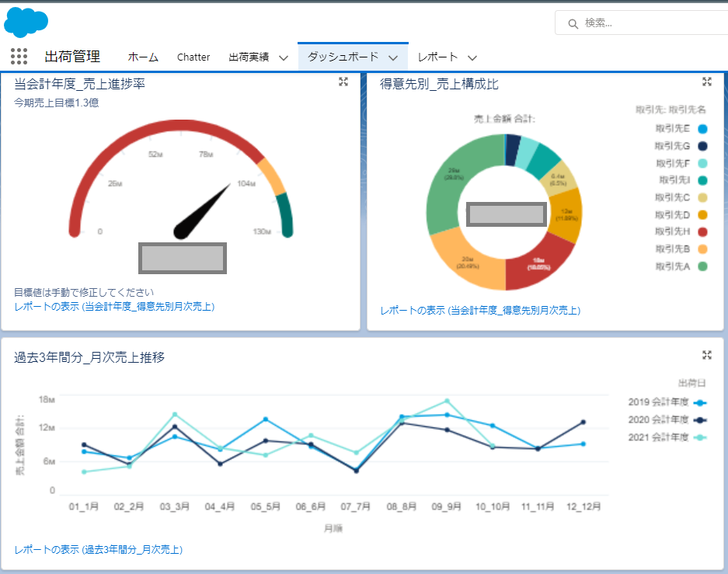728x574 pixels.
Task: Go to the ホーム tab
Action: coord(143,57)
